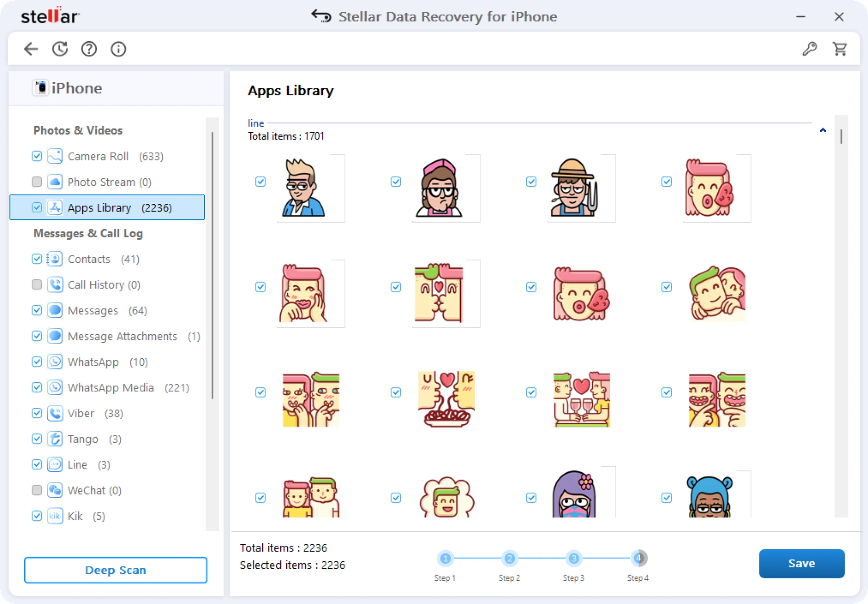Click the activation key icon
The image size is (868, 604).
(810, 49)
